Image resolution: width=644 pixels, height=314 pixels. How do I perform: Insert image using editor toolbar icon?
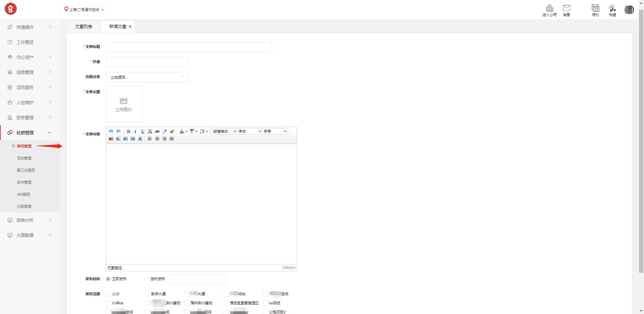click(x=111, y=139)
